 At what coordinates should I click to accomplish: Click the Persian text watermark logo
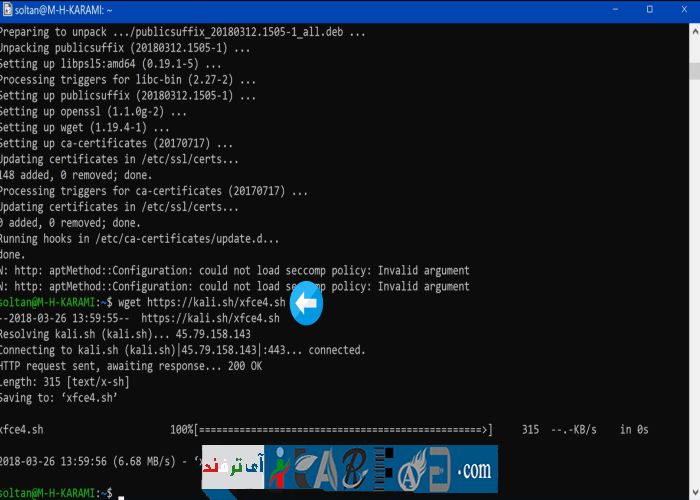[232, 468]
